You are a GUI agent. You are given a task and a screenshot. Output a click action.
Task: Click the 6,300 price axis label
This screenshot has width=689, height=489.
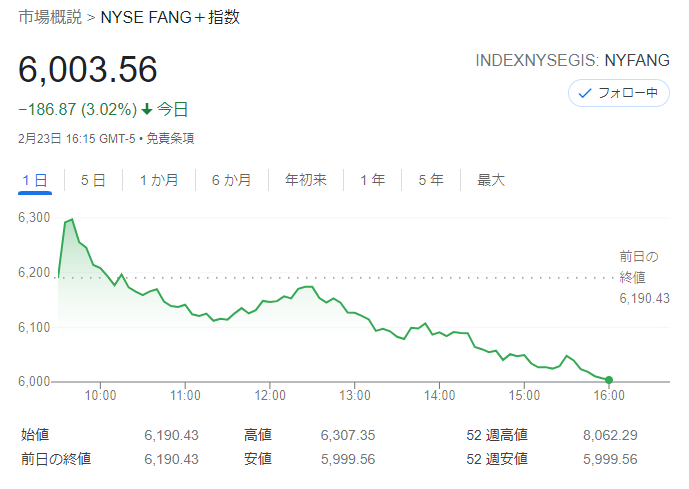(34, 217)
